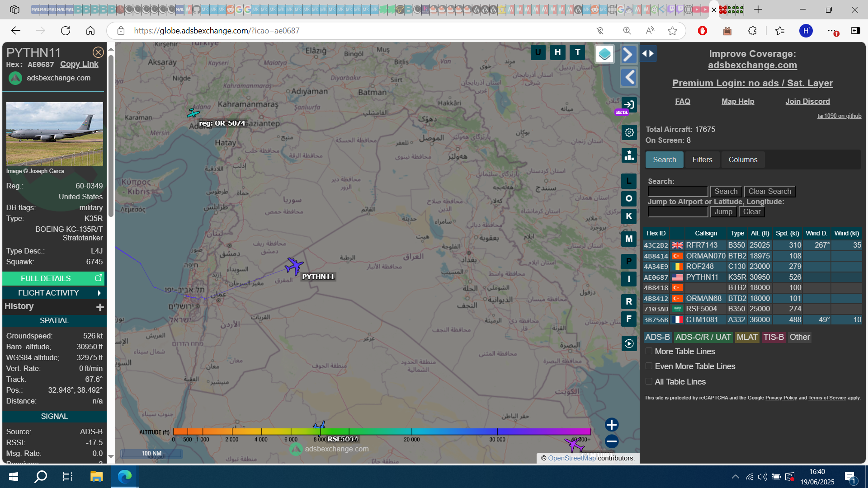Toggle the L map button

coord(629,181)
